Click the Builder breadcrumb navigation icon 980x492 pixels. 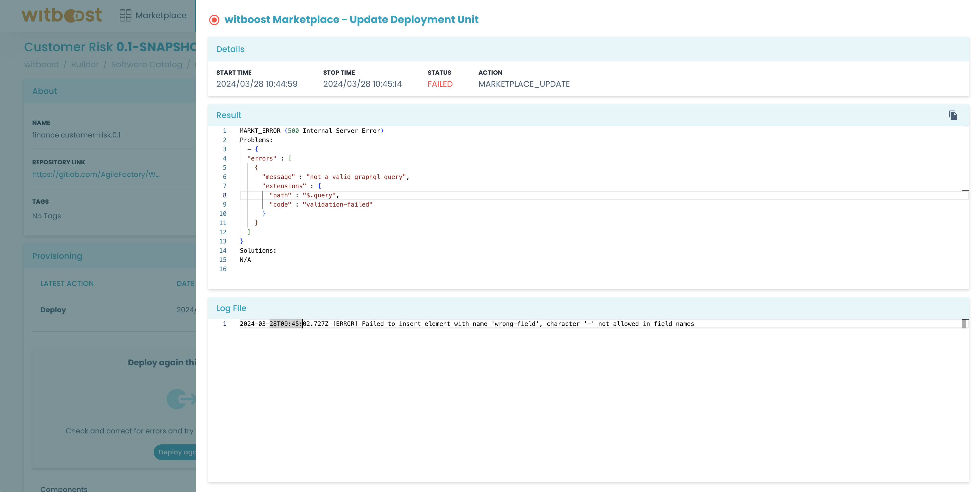[x=85, y=64]
